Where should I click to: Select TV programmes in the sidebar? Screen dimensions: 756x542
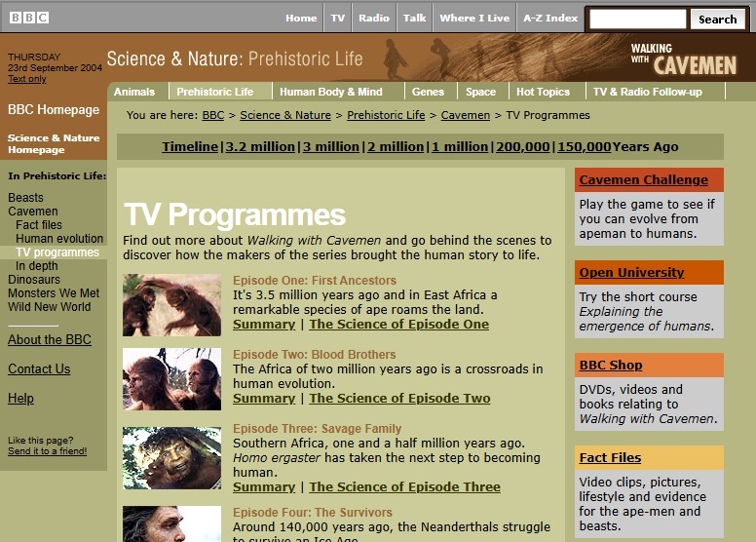[x=57, y=252]
